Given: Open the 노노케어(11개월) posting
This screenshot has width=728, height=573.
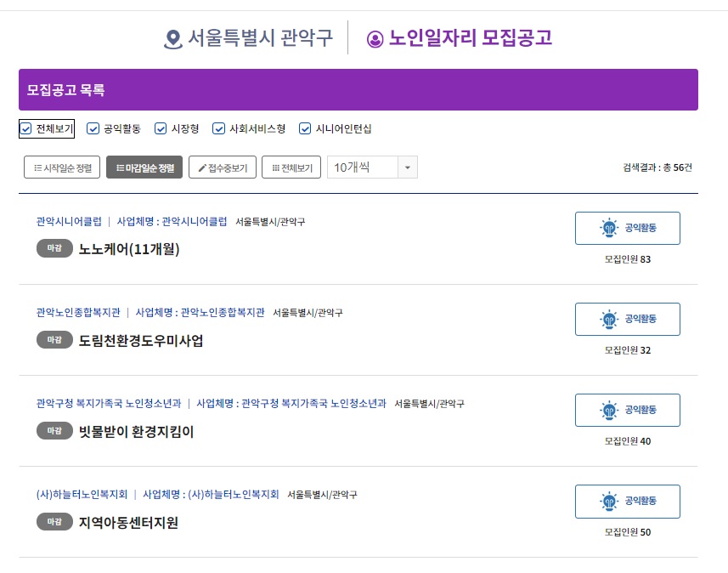Looking at the screenshot, I should coord(129,249).
